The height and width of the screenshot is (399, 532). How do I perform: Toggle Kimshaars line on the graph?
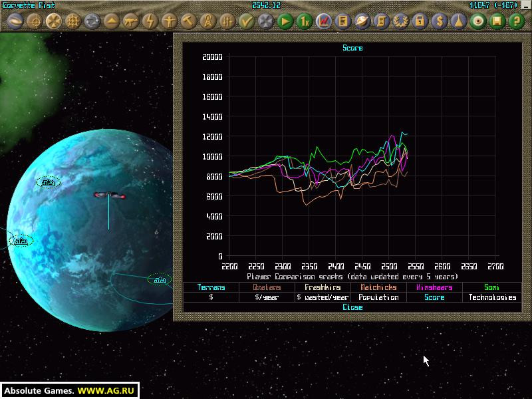tap(434, 287)
